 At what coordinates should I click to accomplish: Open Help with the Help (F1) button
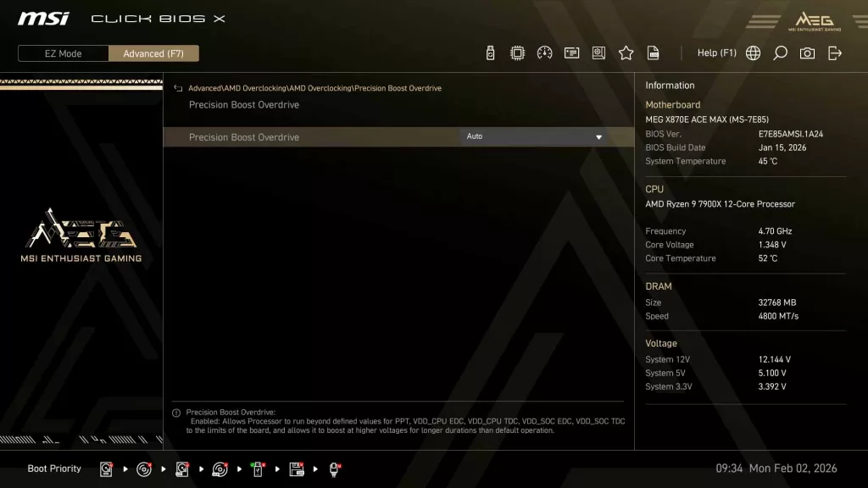pos(717,53)
